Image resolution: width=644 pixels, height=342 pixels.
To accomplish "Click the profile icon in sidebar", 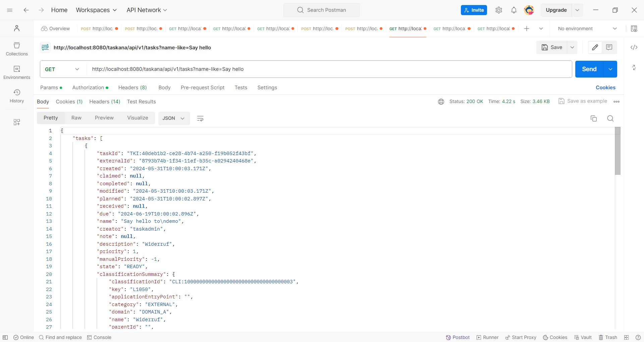I will pyautogui.click(x=17, y=29).
